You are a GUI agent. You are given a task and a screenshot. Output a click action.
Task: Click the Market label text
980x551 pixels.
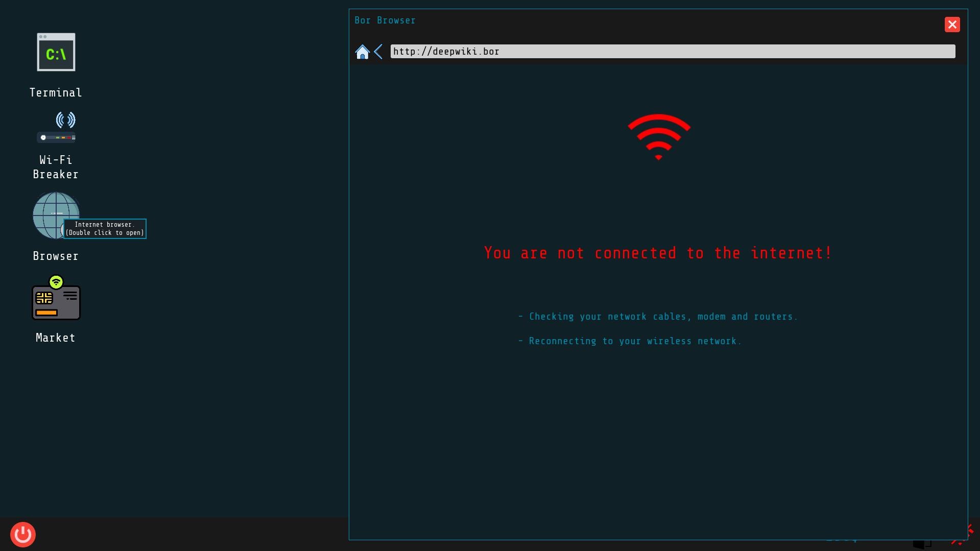[55, 338]
